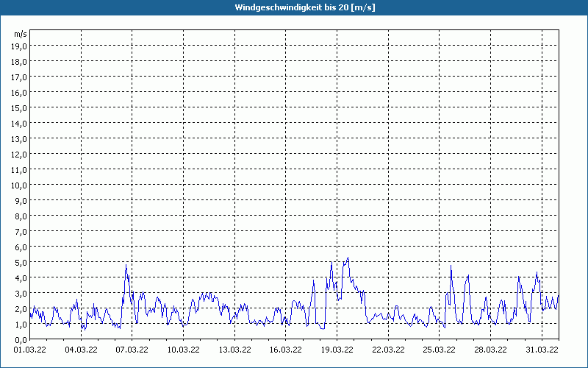The height and width of the screenshot is (368, 588).
Task: Click the date label 28.03.22
Action: point(490,350)
